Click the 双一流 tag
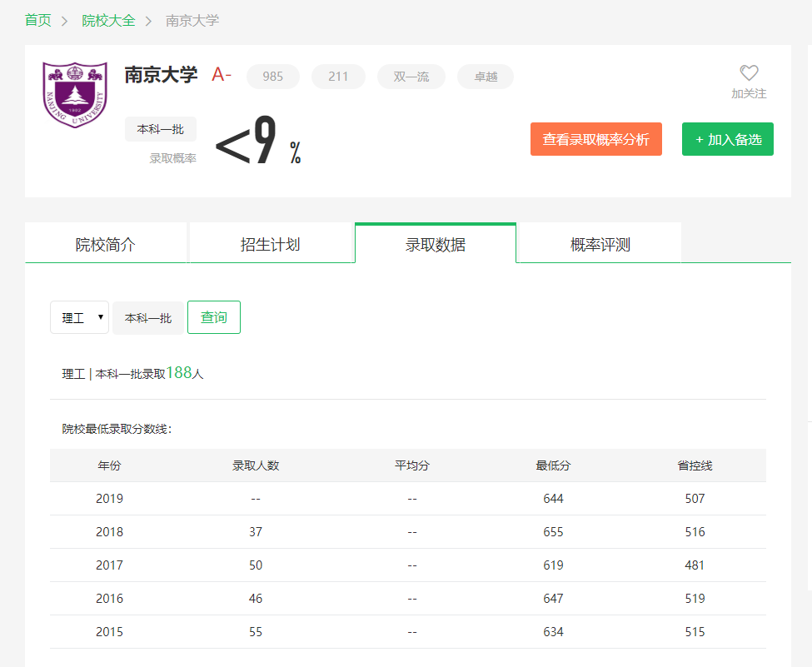This screenshot has width=812, height=667. pos(411,77)
